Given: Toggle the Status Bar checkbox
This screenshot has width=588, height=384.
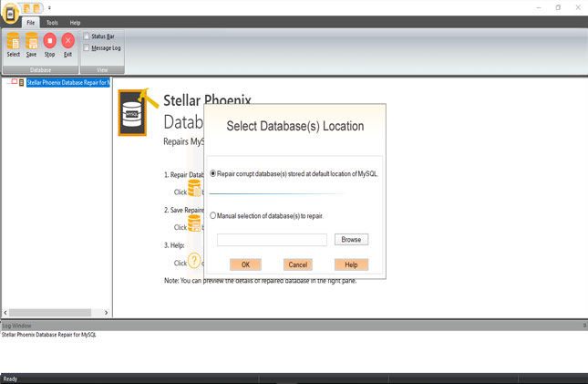Looking at the screenshot, I should (x=87, y=36).
